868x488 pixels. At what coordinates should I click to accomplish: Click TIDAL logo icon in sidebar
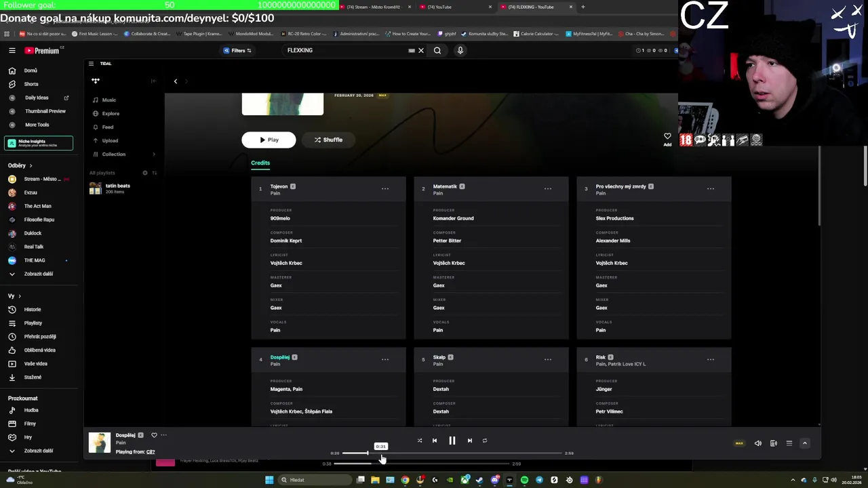96,81
